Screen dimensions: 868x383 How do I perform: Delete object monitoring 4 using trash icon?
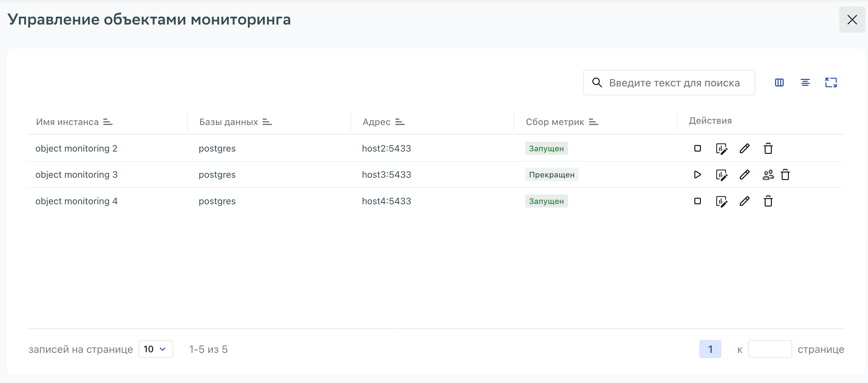tap(768, 201)
